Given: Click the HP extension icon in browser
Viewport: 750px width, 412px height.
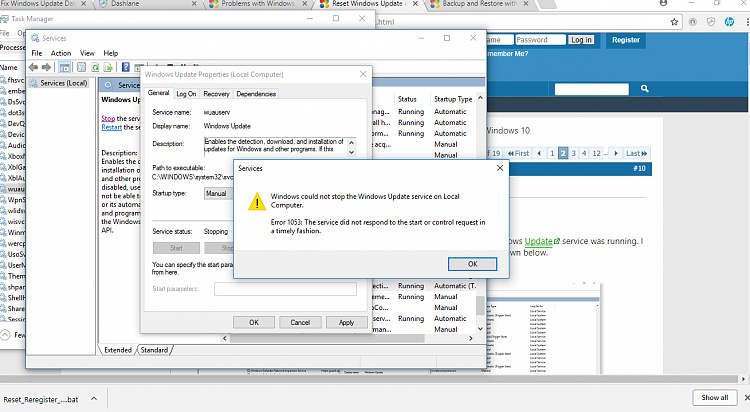Looking at the screenshot, I should click(729, 22).
